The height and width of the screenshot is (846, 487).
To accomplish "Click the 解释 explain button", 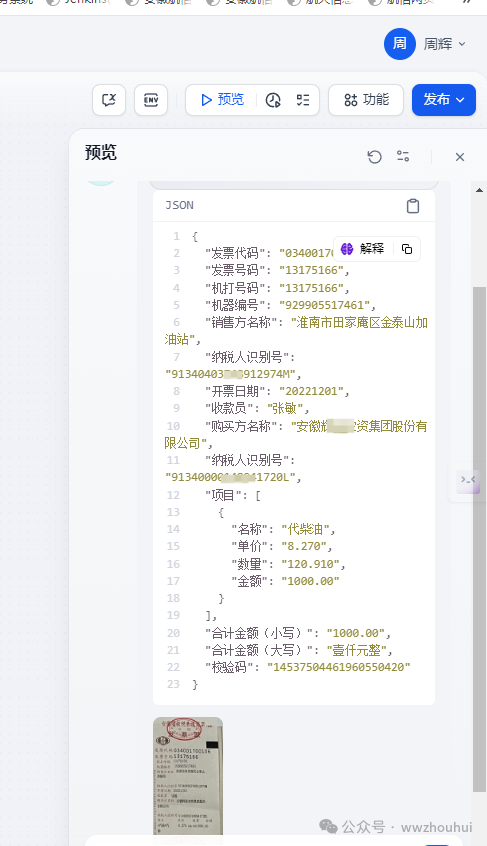I will point(363,249).
